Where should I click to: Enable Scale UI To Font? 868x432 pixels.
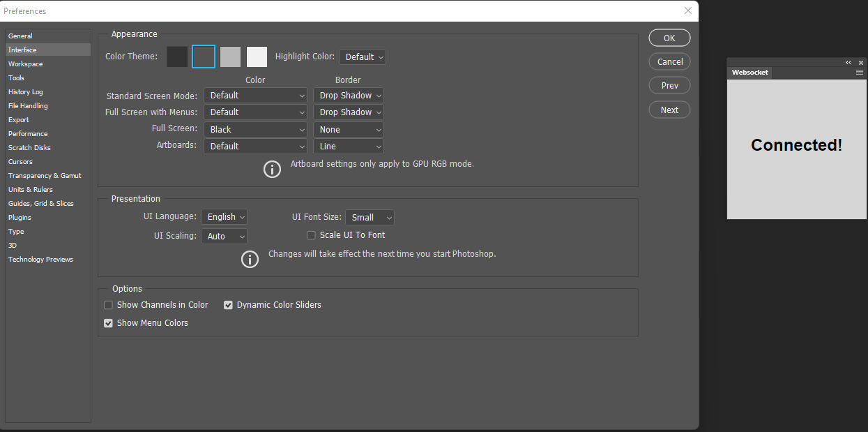click(x=311, y=235)
